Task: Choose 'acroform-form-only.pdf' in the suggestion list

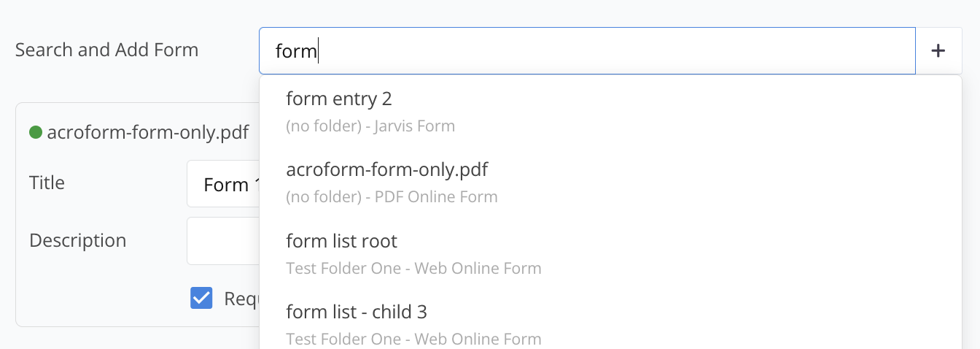Action: (x=386, y=169)
